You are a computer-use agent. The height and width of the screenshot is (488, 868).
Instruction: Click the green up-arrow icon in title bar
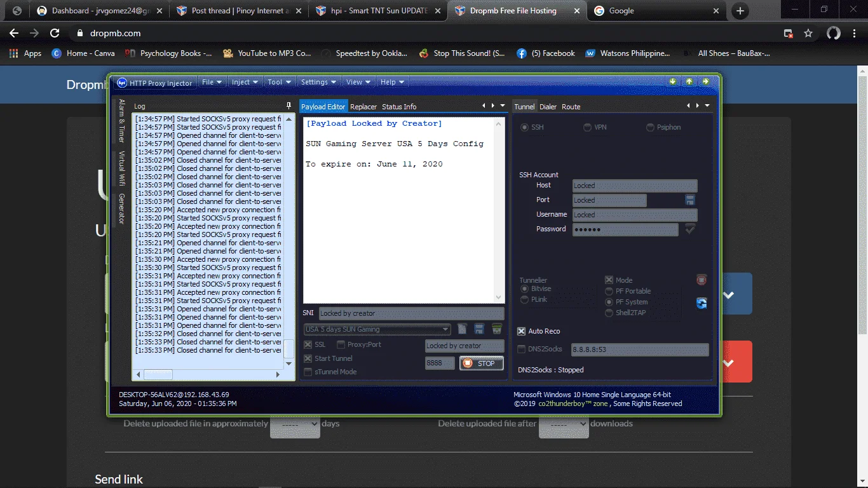[x=689, y=81]
